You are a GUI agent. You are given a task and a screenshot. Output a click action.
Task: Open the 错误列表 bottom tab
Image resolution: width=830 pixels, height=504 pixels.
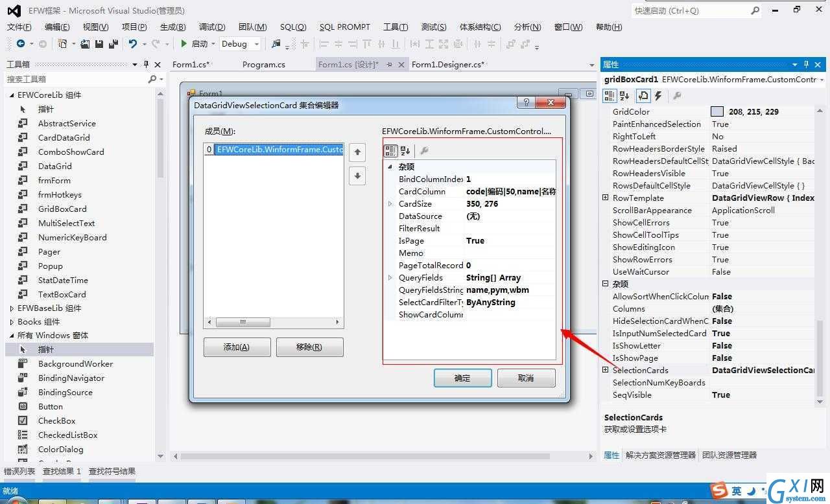click(x=19, y=472)
